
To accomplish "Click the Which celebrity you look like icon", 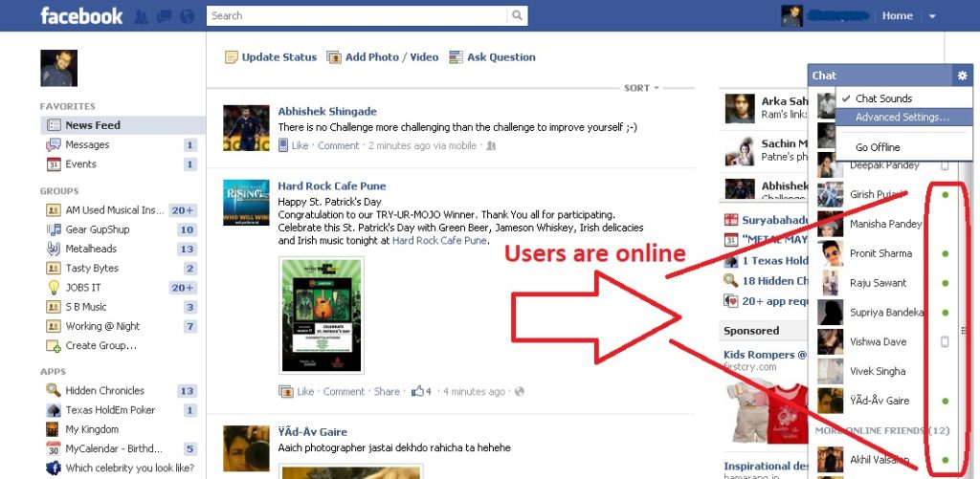I will coord(54,468).
